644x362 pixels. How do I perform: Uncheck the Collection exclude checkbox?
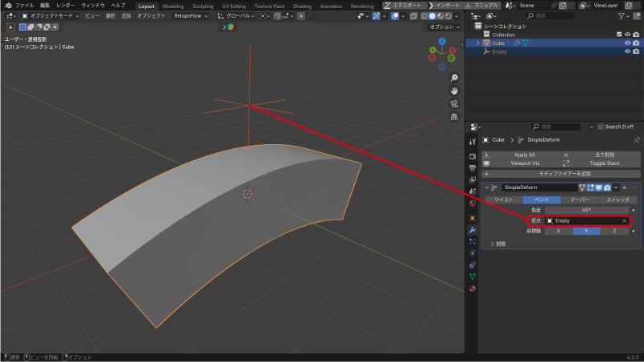coord(618,35)
